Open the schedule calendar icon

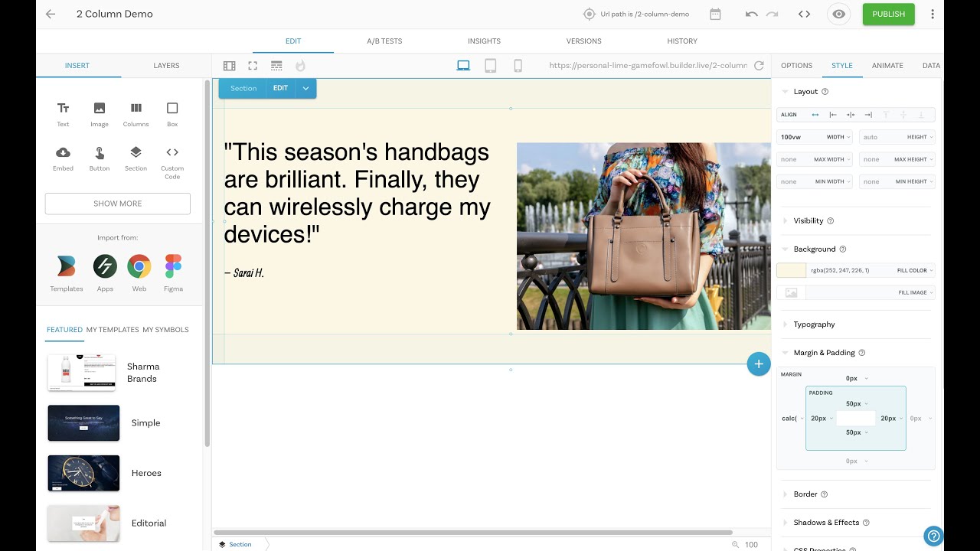[x=715, y=14]
